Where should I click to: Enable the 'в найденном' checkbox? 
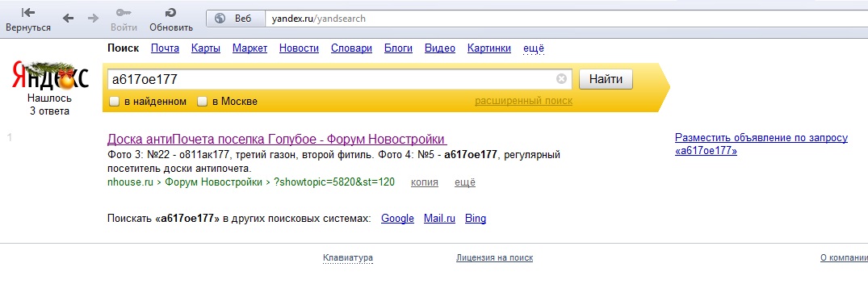click(114, 102)
